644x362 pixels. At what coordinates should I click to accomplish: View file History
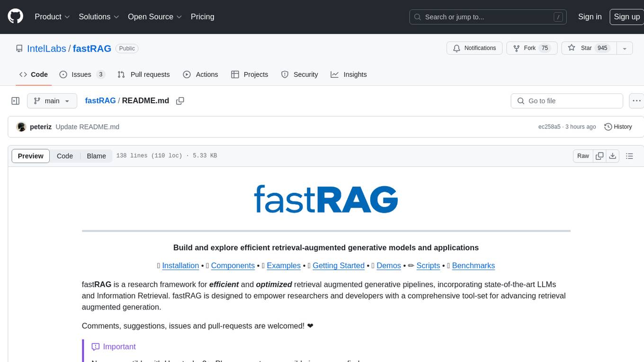(x=618, y=127)
